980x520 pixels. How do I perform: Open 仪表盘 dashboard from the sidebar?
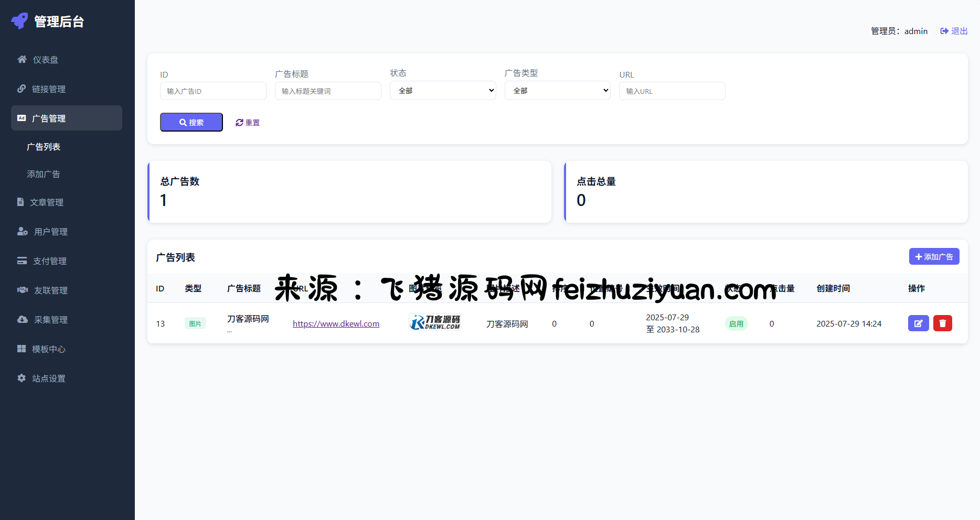coord(45,60)
